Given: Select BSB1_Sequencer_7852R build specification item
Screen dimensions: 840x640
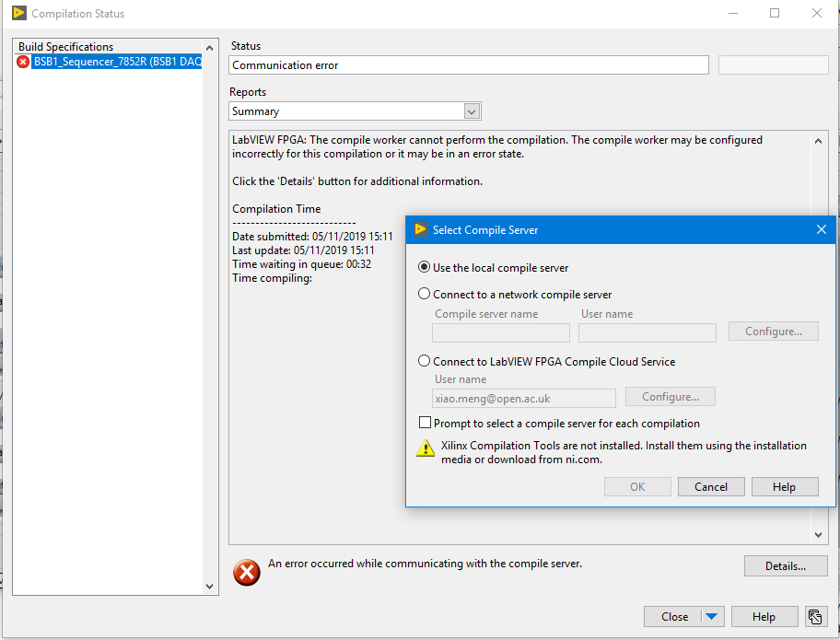Looking at the screenshot, I should 116,62.
